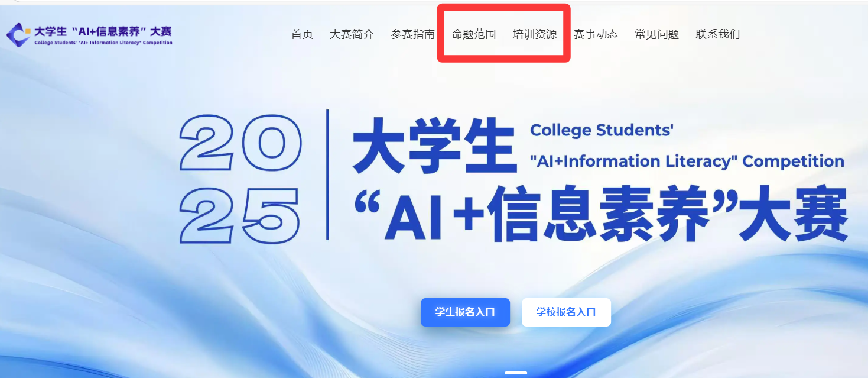Click the vertical divider line beside 2025

click(x=327, y=175)
